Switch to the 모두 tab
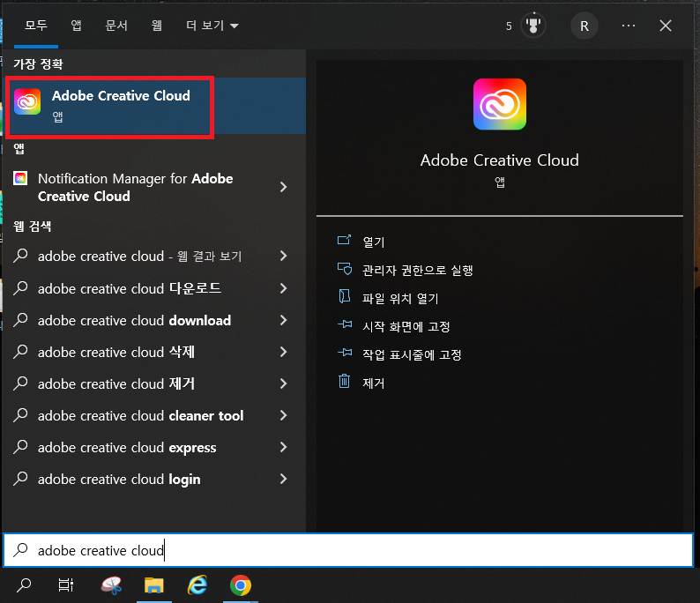 click(36, 26)
